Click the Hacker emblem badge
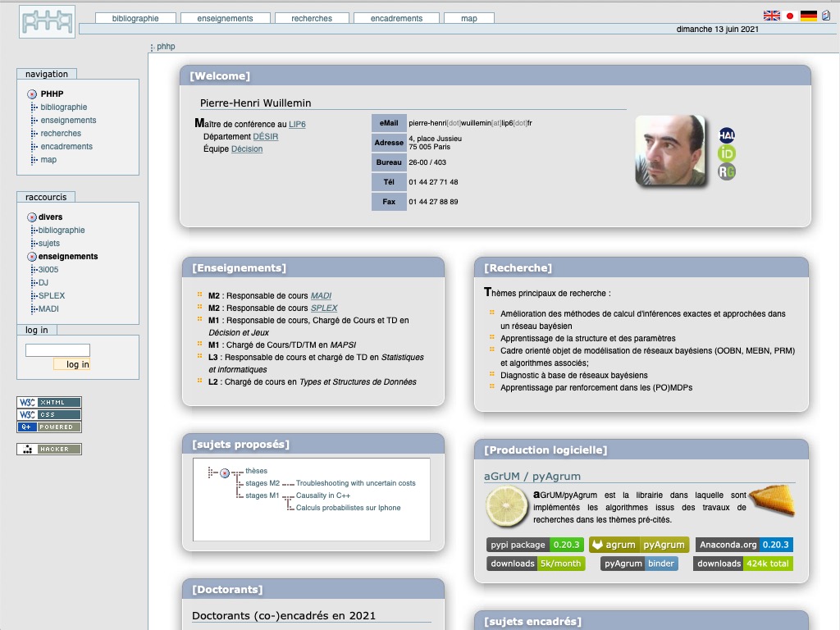This screenshot has width=840, height=630. tap(49, 449)
